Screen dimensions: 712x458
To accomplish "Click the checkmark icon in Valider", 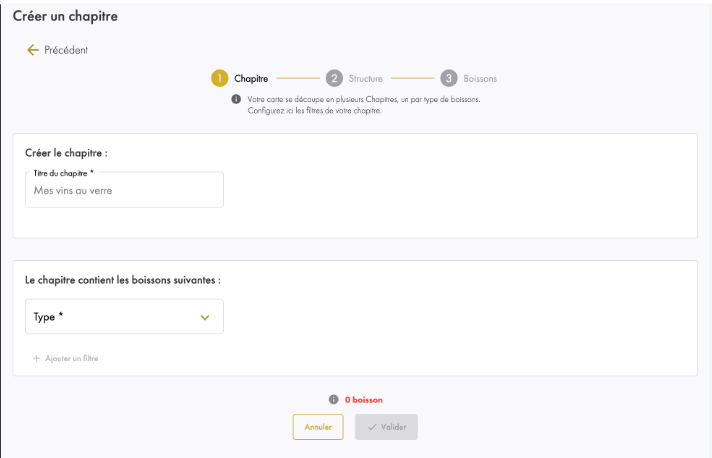I will (372, 427).
